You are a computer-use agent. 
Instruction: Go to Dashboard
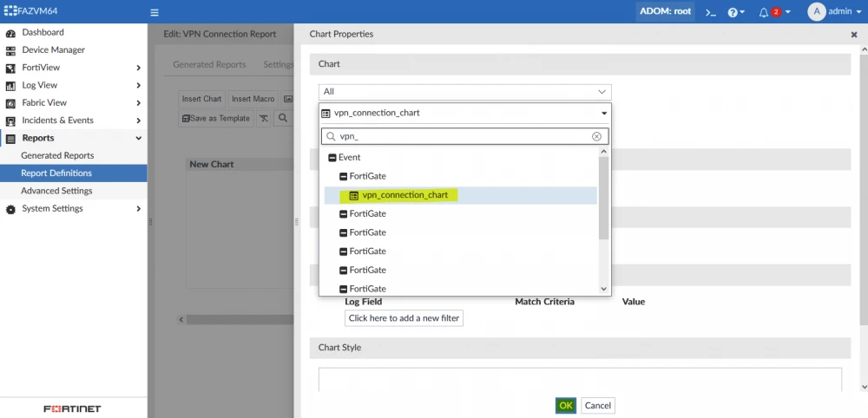point(43,33)
